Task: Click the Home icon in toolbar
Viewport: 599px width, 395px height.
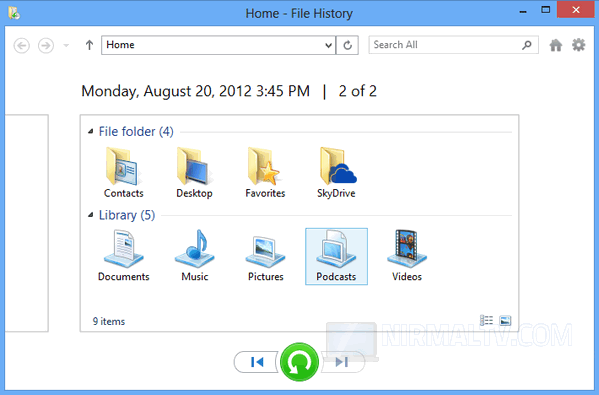Action: [x=555, y=45]
